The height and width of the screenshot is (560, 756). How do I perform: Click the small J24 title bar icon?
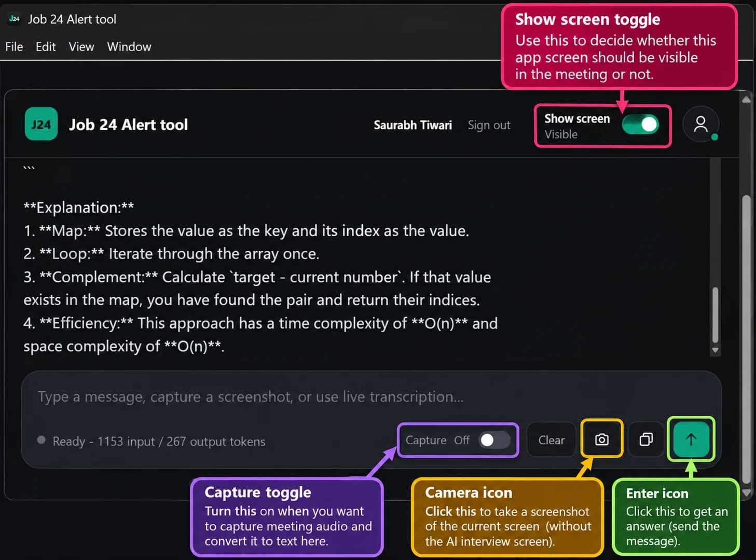(x=14, y=19)
